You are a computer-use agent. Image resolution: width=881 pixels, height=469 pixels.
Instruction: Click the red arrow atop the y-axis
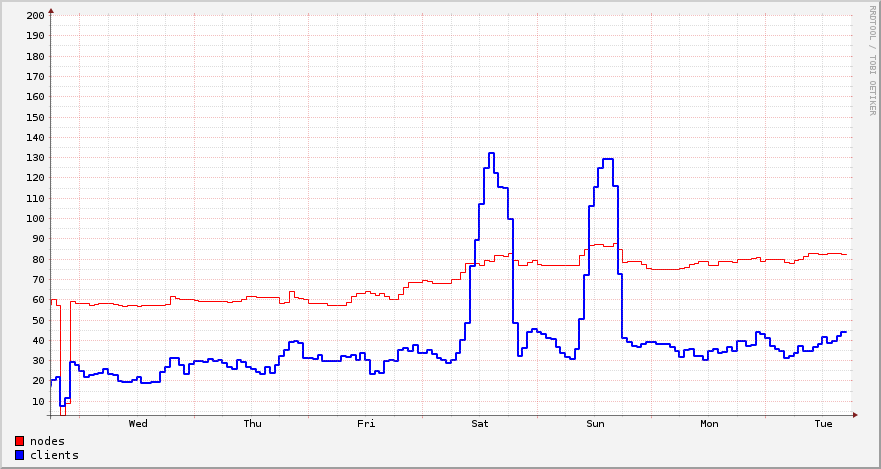coord(51,10)
